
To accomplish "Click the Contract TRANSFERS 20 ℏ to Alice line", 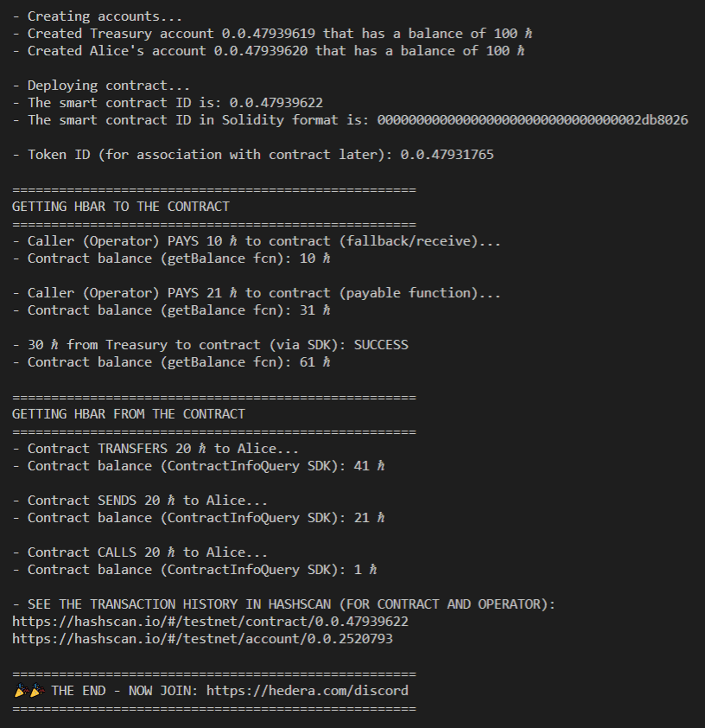I will click(x=156, y=449).
